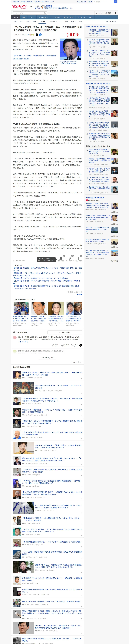Open article 小池百合子の記者会見で事件

(x=58, y=446)
